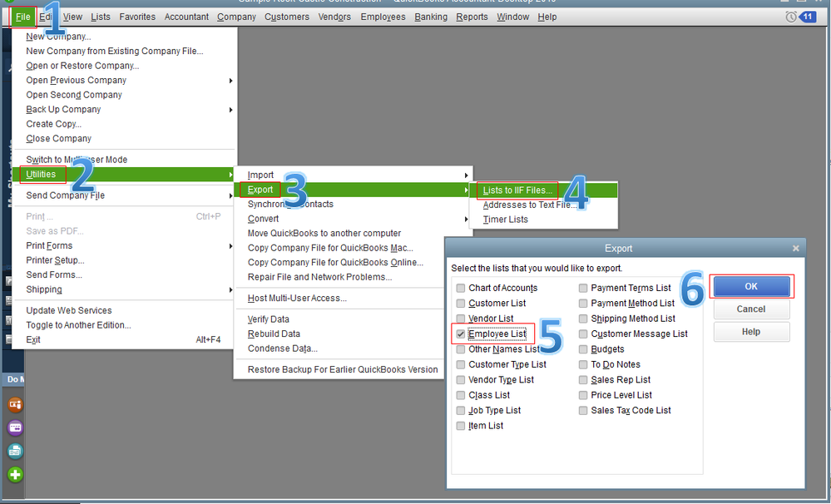Check the Payment Terms List checkbox
Viewport: 831px width, 504px height.
[583, 288]
